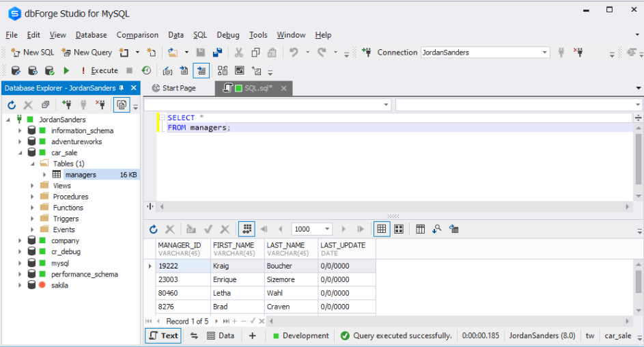The height and width of the screenshot is (347, 644).
Task: Click the Development category label
Action: pos(305,336)
